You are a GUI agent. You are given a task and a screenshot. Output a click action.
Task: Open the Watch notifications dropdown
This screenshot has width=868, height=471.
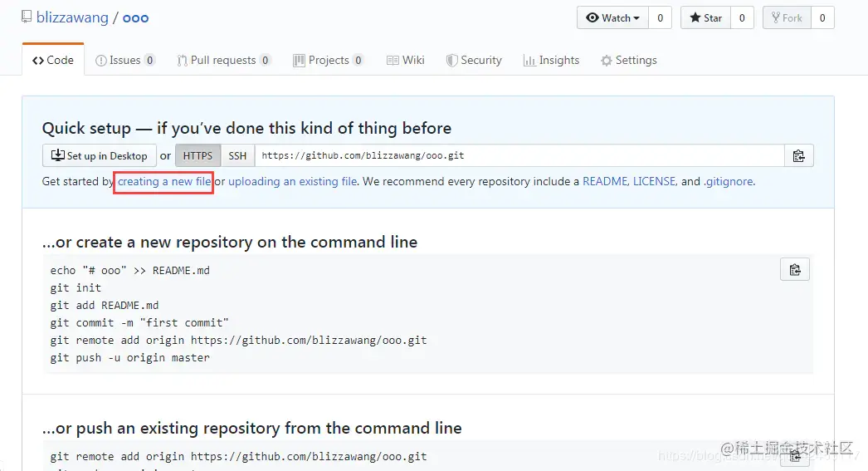612,17
